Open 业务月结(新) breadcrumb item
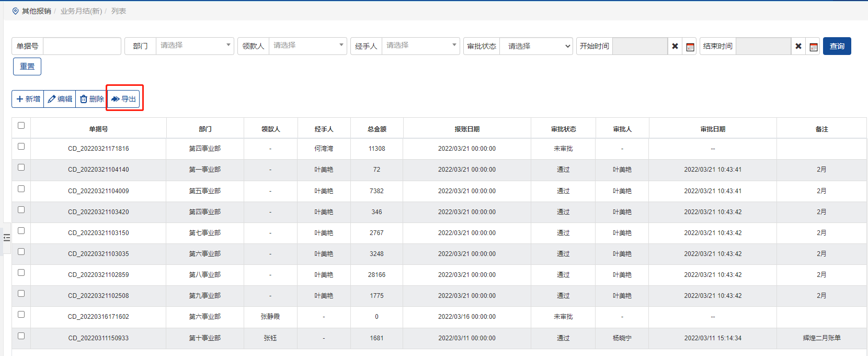 pos(81,11)
